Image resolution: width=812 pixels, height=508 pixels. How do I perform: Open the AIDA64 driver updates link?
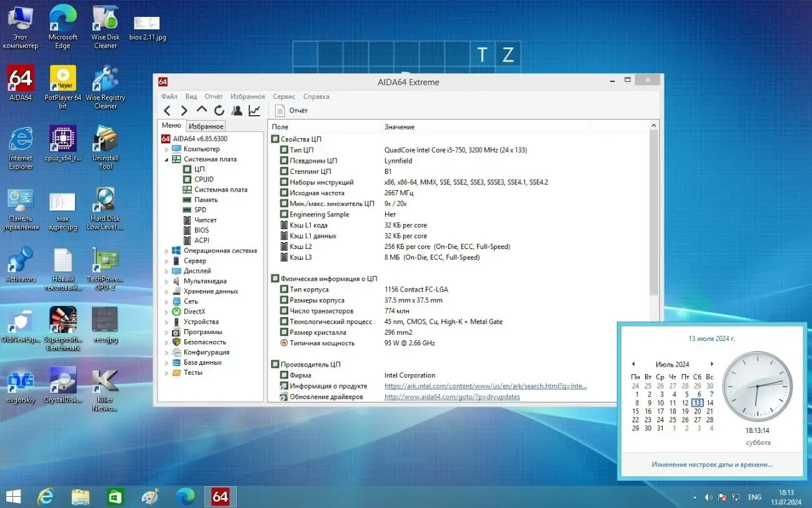click(451, 397)
